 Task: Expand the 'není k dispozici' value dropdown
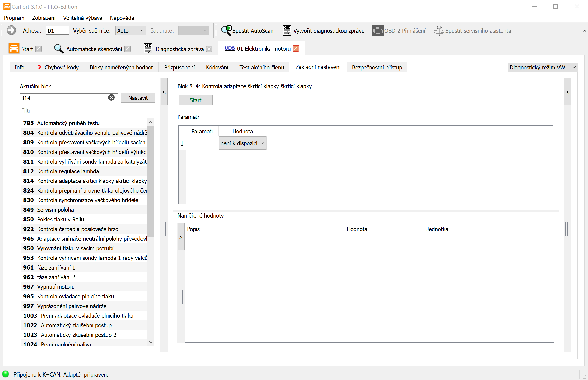click(262, 143)
